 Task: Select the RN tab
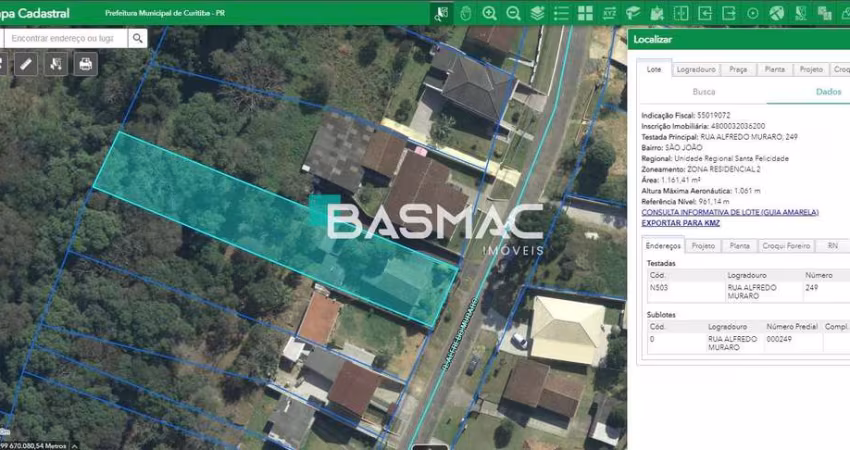pos(833,246)
